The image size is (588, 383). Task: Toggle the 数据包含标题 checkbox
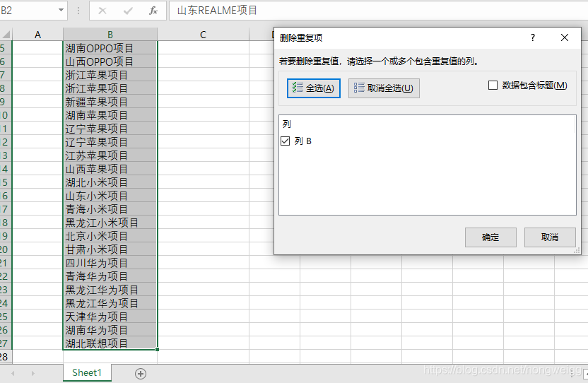[493, 86]
